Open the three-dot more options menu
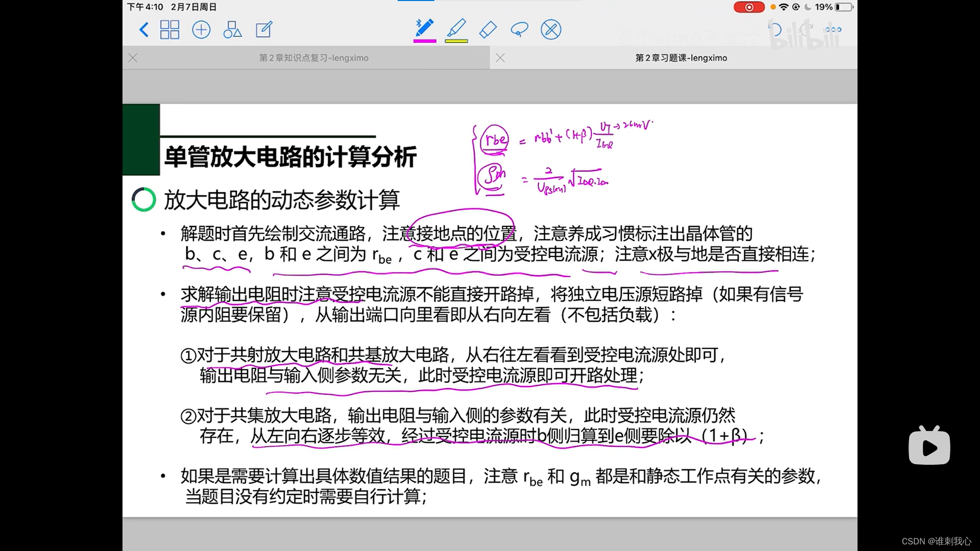Image resolution: width=980 pixels, height=551 pixels. coord(833,30)
